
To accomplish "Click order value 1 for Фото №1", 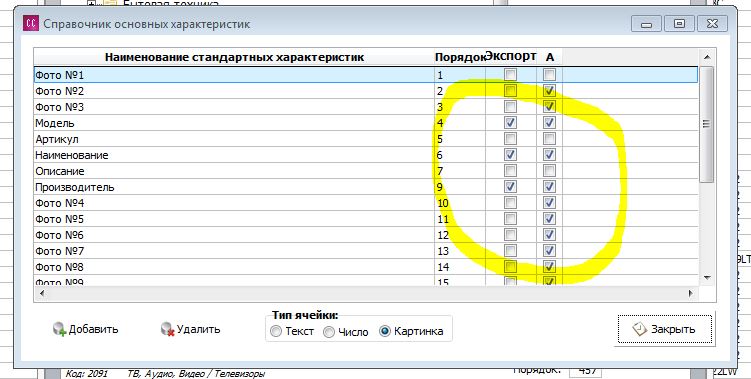I will pos(440,75).
